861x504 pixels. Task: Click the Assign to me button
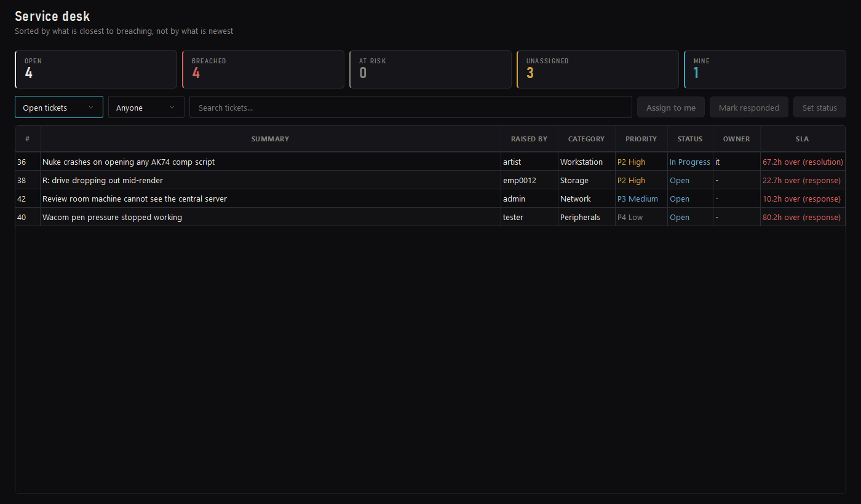671,107
